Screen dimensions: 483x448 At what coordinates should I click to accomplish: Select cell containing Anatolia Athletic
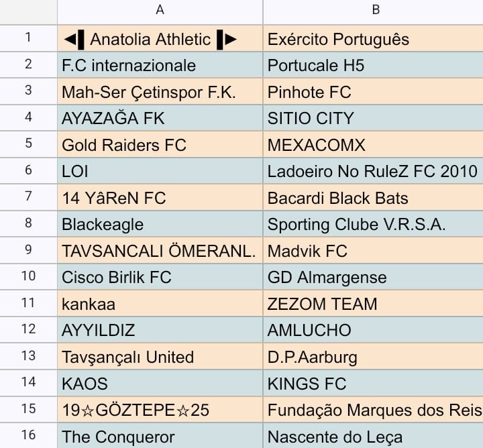click(x=160, y=38)
